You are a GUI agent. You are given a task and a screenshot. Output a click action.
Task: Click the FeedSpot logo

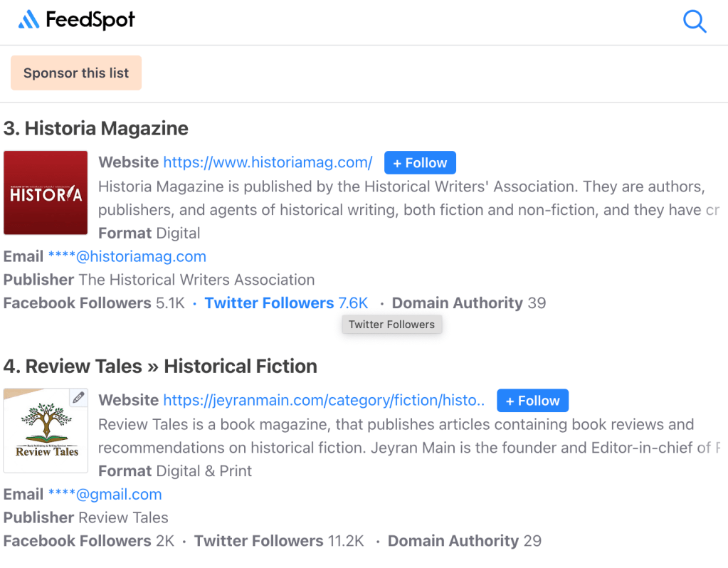coord(76,21)
